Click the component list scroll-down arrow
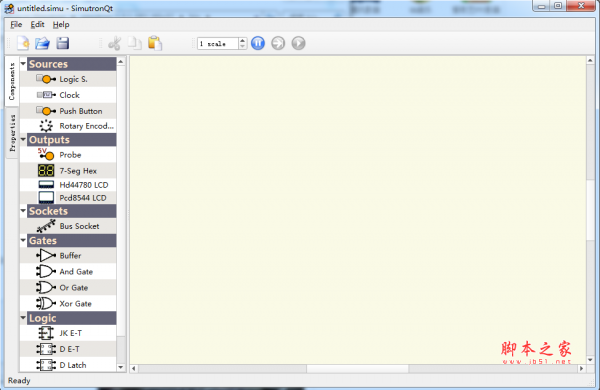Screen dimensions: 600x390 coord(121,367)
